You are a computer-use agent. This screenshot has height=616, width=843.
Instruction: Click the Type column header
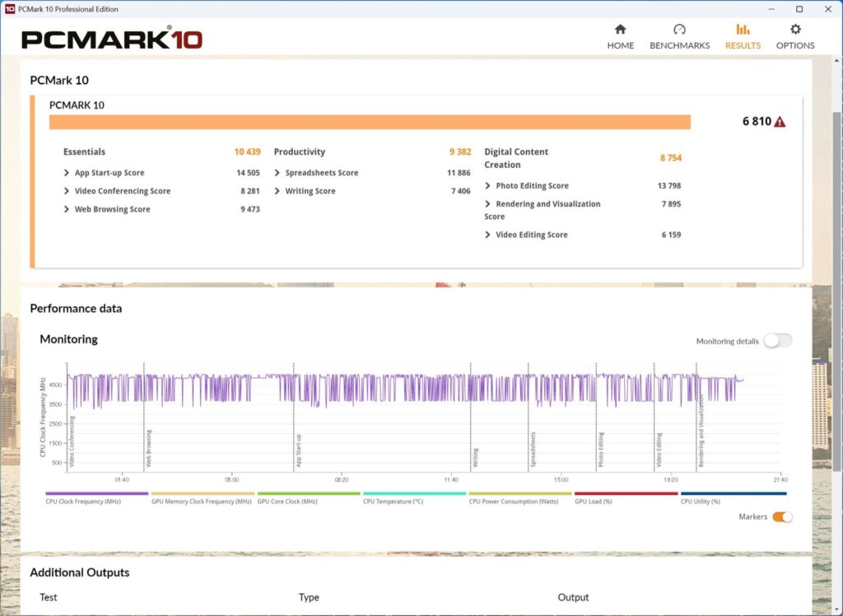coord(310,597)
